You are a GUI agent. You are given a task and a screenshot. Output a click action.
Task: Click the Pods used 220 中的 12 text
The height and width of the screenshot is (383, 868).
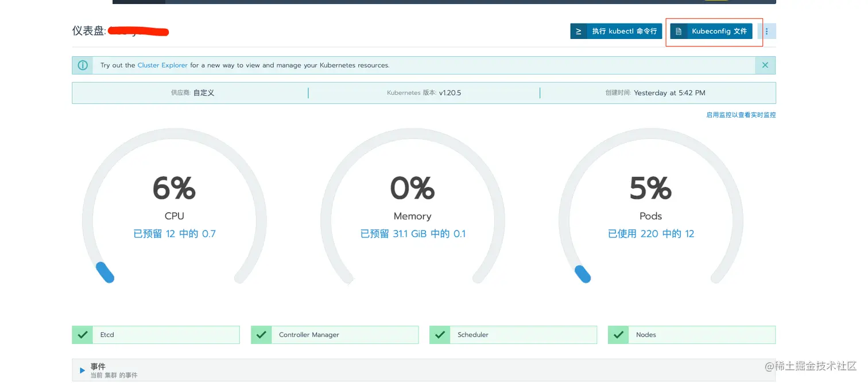click(x=651, y=234)
